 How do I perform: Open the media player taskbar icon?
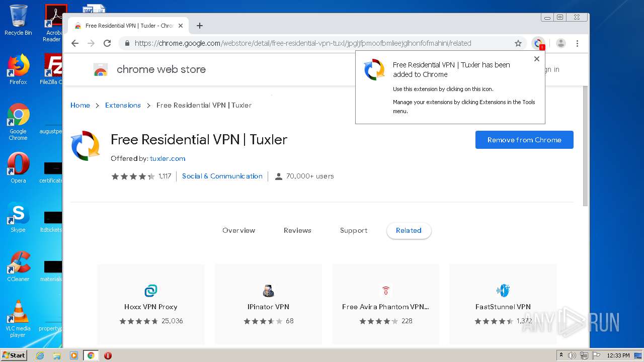pyautogui.click(x=74, y=355)
